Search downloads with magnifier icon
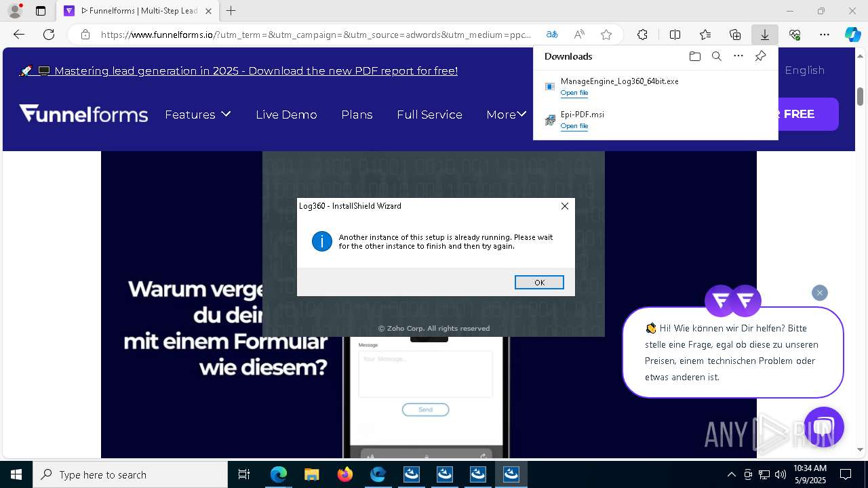 tap(716, 56)
